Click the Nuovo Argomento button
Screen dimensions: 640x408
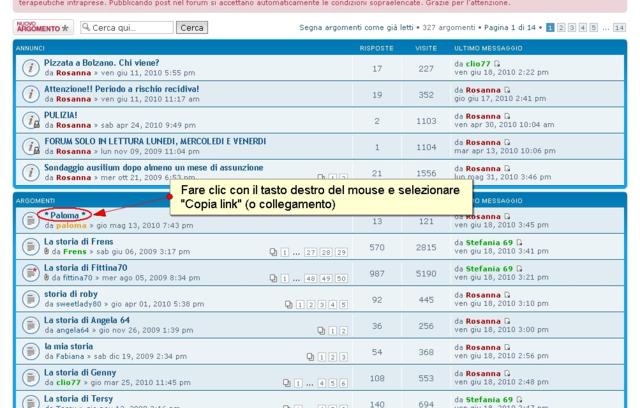[x=42, y=27]
